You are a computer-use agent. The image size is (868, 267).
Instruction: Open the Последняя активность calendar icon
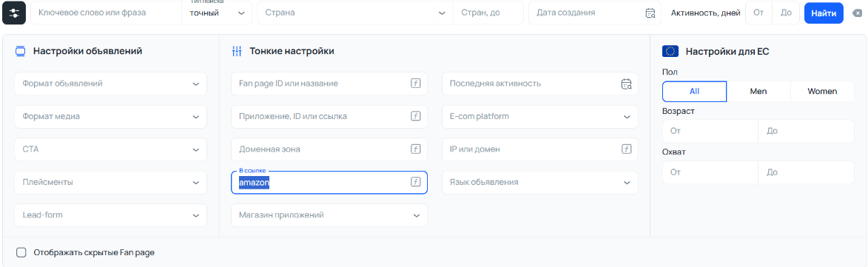tap(627, 84)
